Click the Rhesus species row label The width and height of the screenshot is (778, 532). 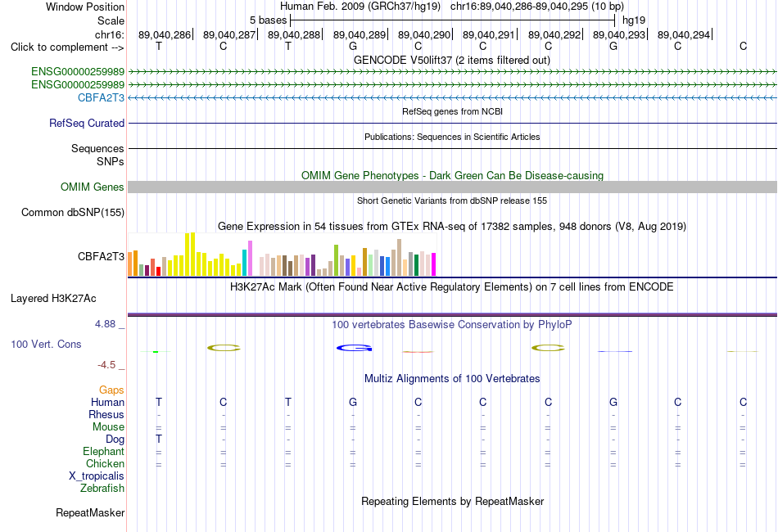[106, 414]
